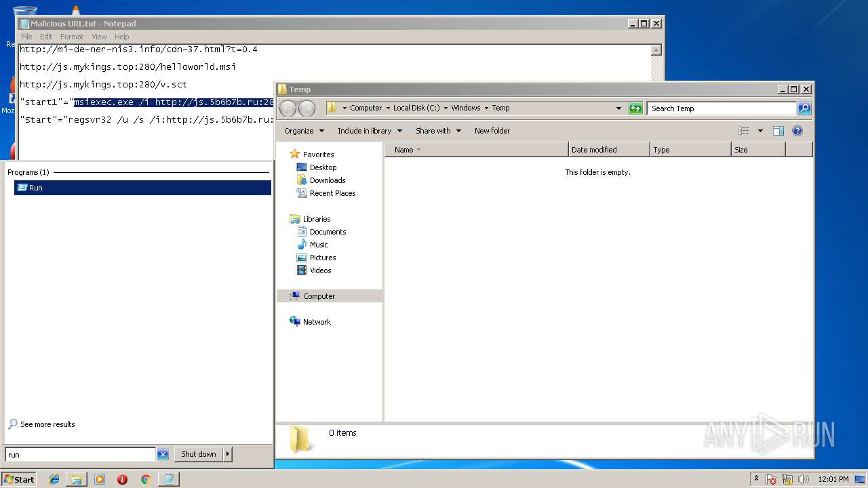Clear the start menu search with X
The height and width of the screenshot is (488, 868).
pos(163,454)
